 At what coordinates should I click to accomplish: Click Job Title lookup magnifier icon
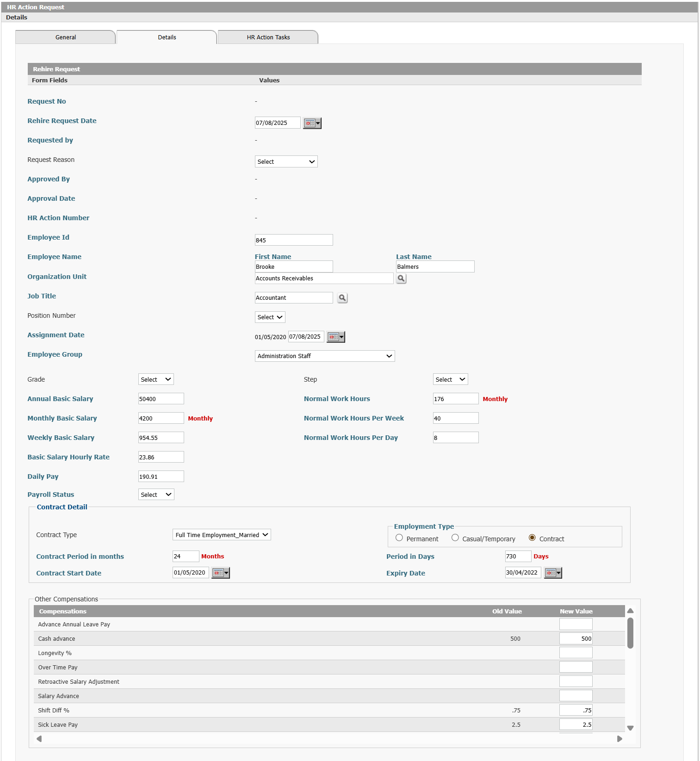click(342, 298)
